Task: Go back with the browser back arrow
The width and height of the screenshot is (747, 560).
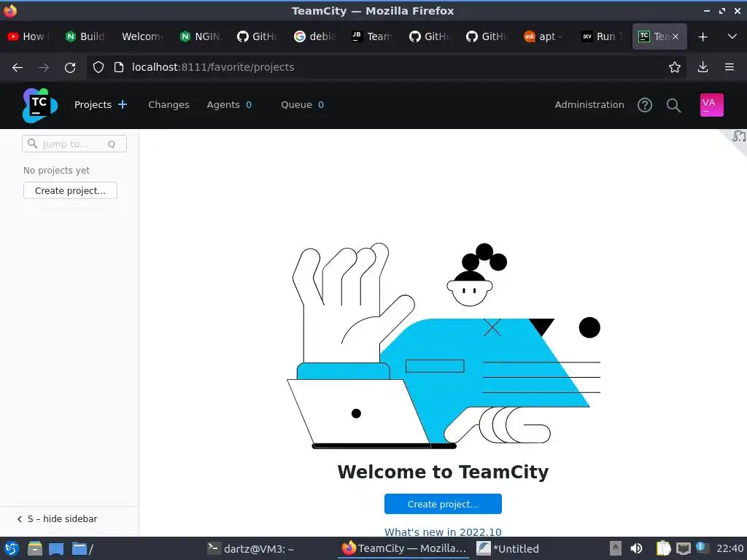Action: pos(18,68)
